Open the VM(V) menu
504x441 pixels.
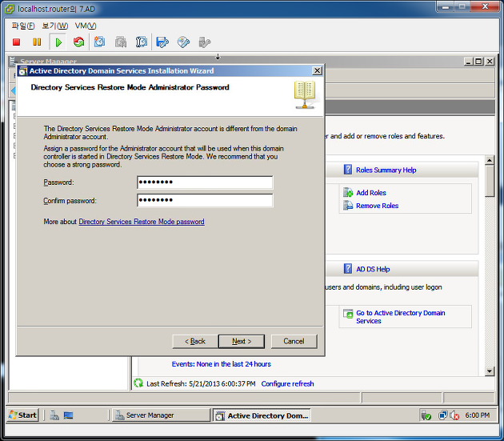(x=86, y=26)
